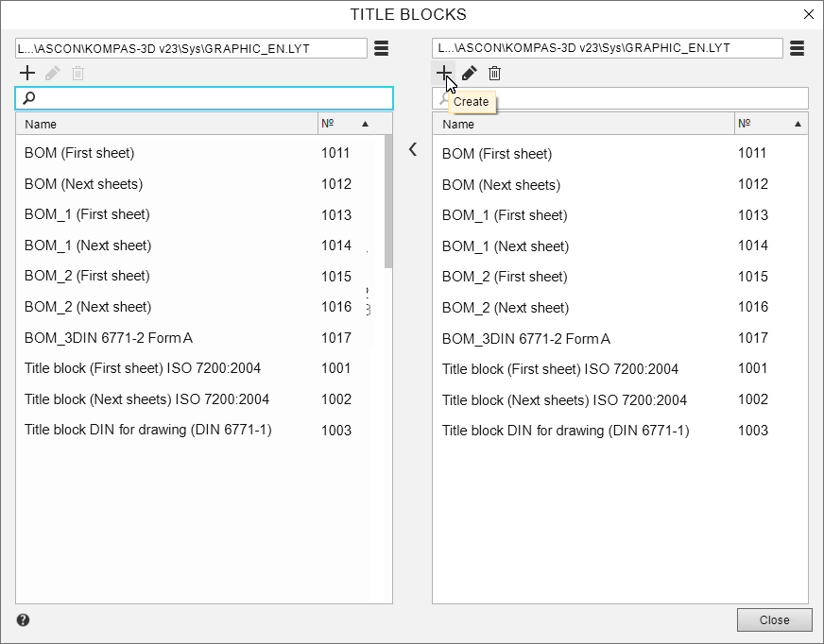
Task: Click the left library file path field
Action: pyautogui.click(x=191, y=48)
